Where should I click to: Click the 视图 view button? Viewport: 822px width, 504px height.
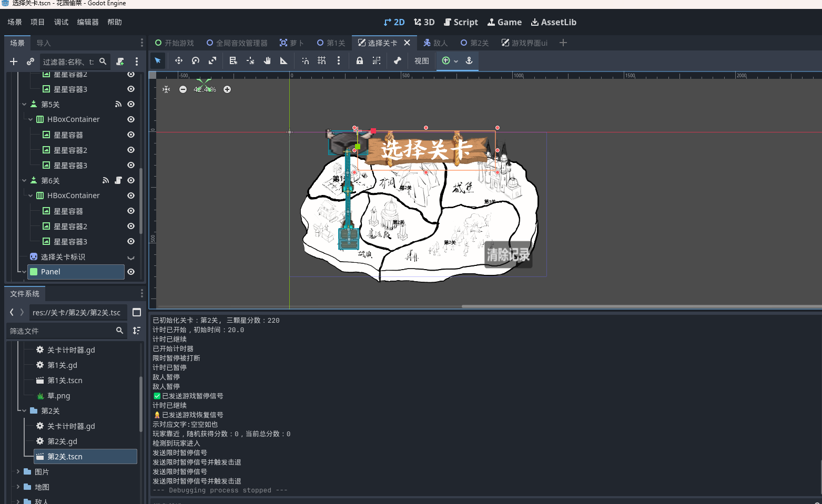pyautogui.click(x=421, y=61)
